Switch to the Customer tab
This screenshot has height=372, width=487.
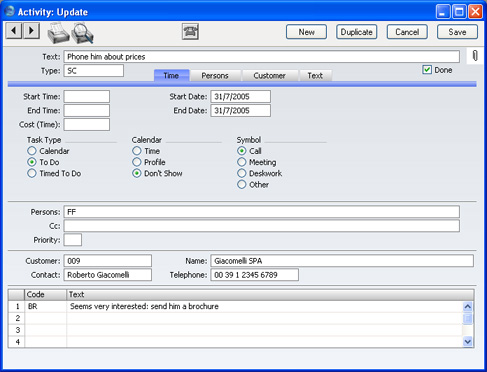click(x=269, y=76)
